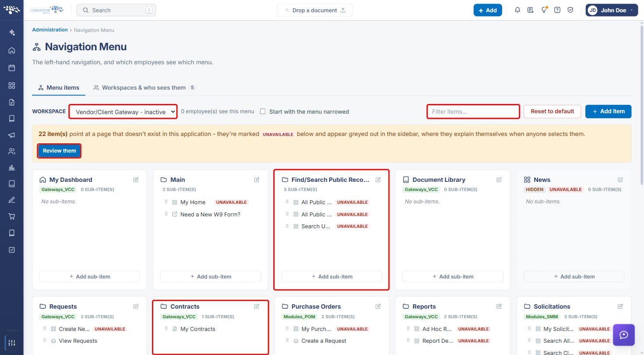Viewport: 644px width, 355px height.
Task: Click the Add item button
Action: [608, 111]
